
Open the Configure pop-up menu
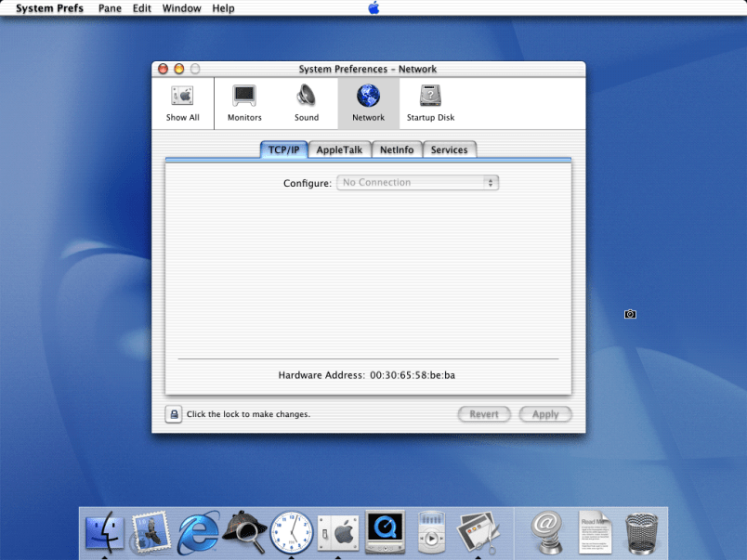point(417,183)
